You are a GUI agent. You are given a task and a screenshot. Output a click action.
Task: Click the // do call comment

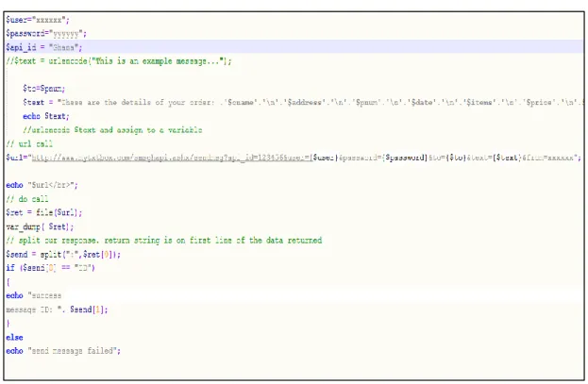[x=27, y=199]
